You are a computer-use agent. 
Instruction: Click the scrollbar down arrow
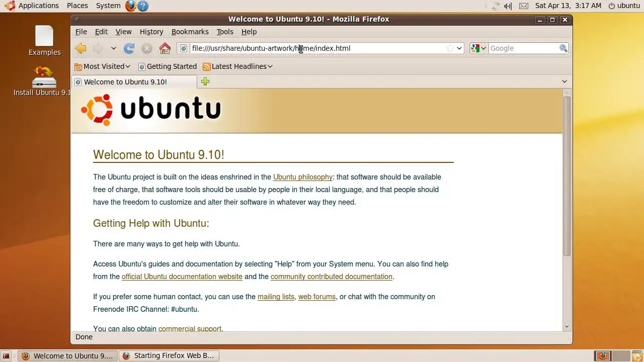pos(567,326)
